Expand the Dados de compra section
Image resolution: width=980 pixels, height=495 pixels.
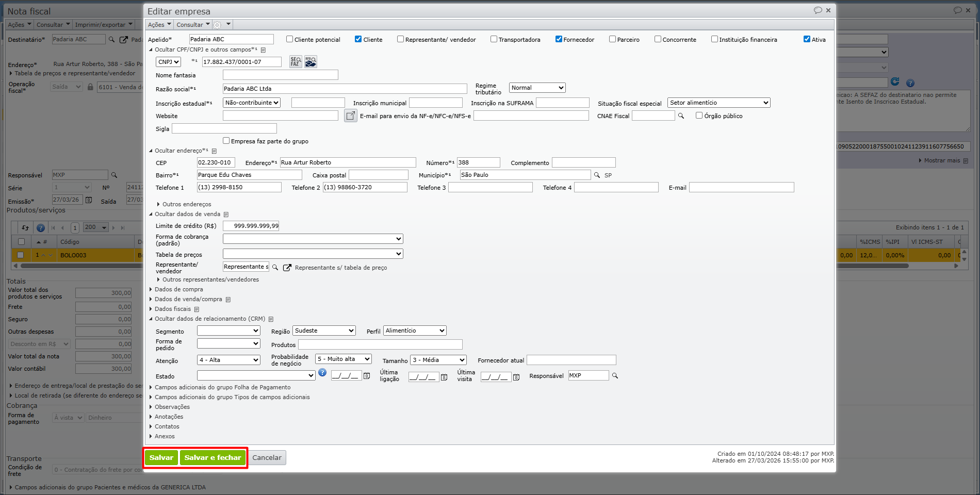178,289
